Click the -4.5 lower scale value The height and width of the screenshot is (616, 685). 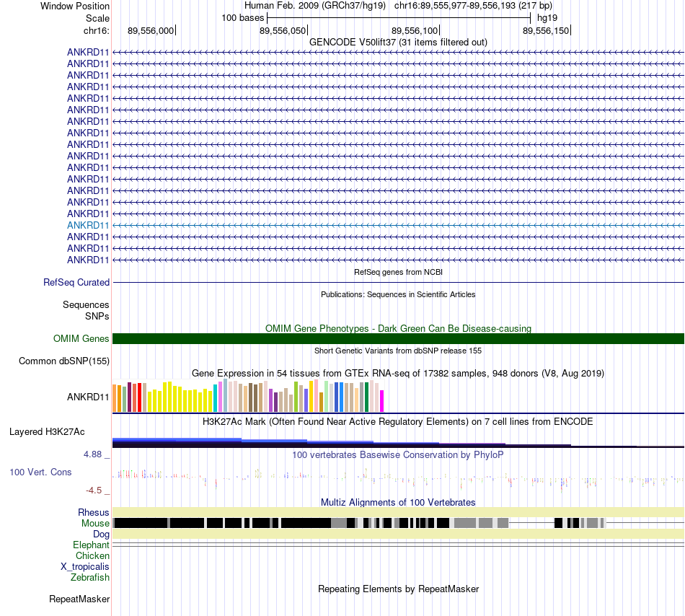coord(94,490)
